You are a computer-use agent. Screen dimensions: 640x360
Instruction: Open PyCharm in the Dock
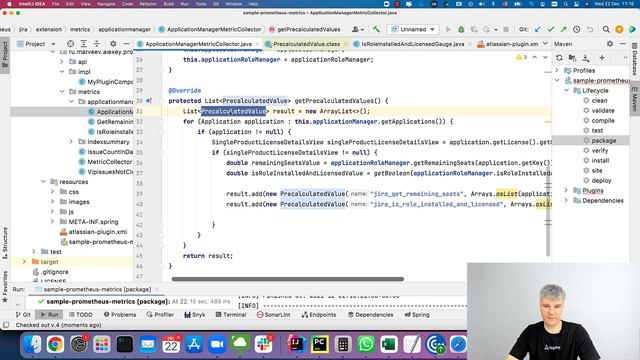[320, 344]
